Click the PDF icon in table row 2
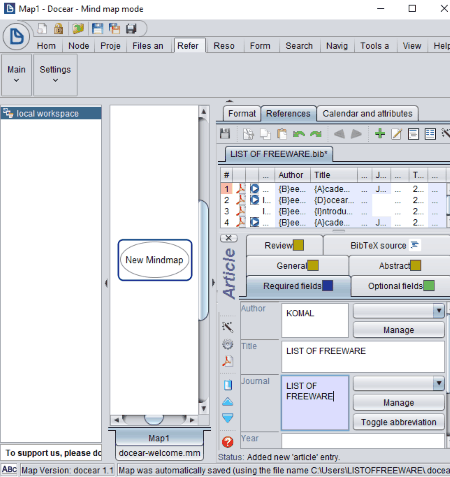This screenshot has height=477, width=450. 241,200
